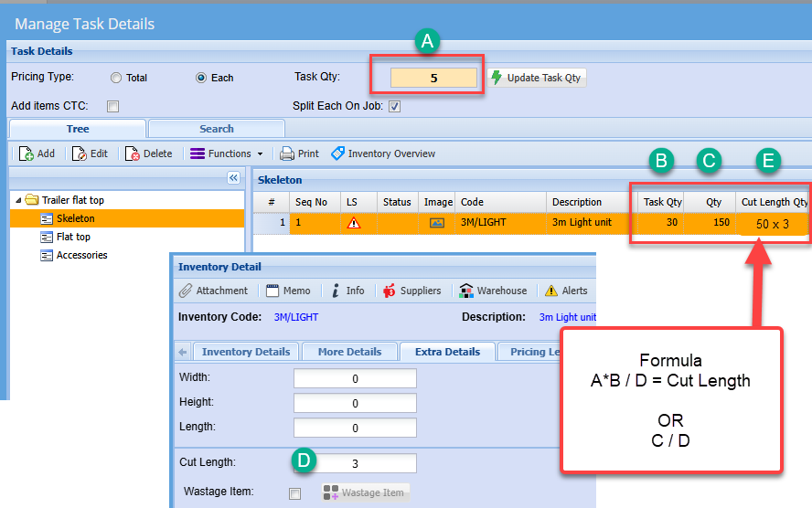The image size is (812, 508).
Task: Click the Task Qty cell value 30
Action: coord(661,222)
